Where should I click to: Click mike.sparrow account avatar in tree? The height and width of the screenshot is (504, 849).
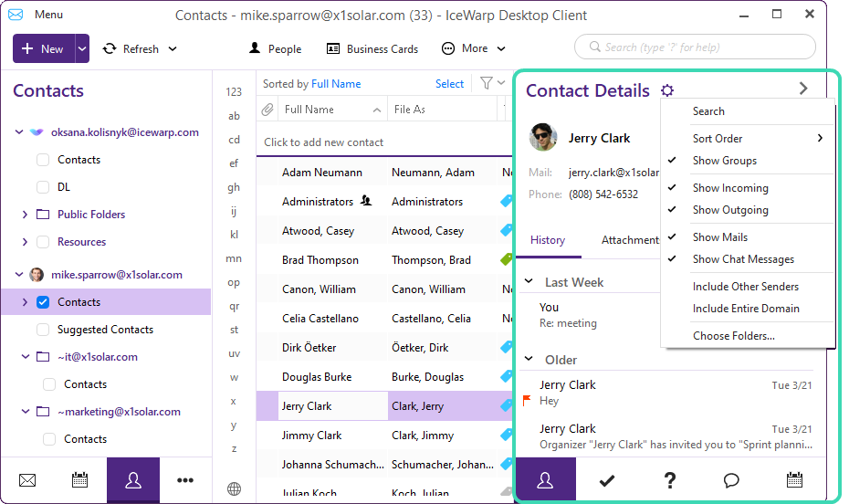coord(37,275)
